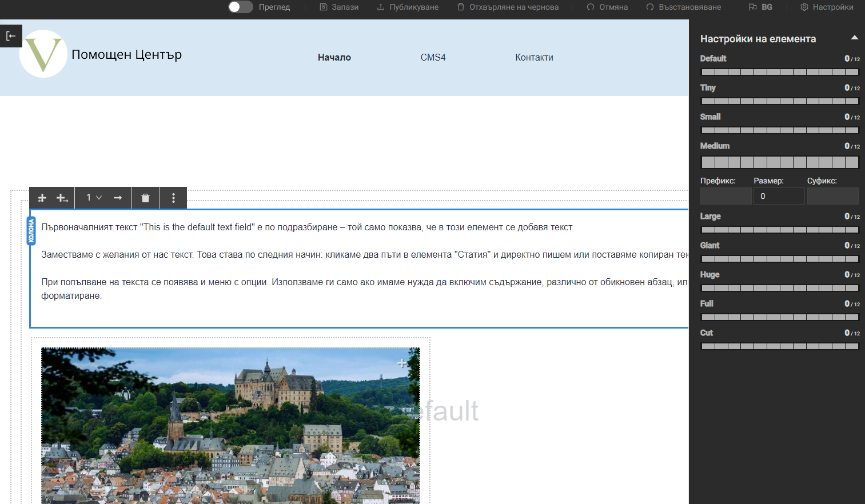Click add column before icon in element toolbar
This screenshot has height=504, width=865.
42,198
